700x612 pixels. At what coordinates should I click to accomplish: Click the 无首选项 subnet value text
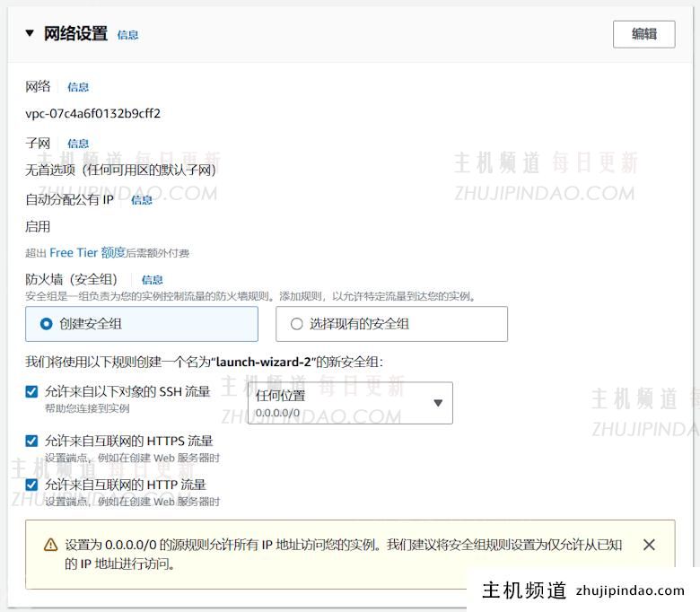[120, 170]
